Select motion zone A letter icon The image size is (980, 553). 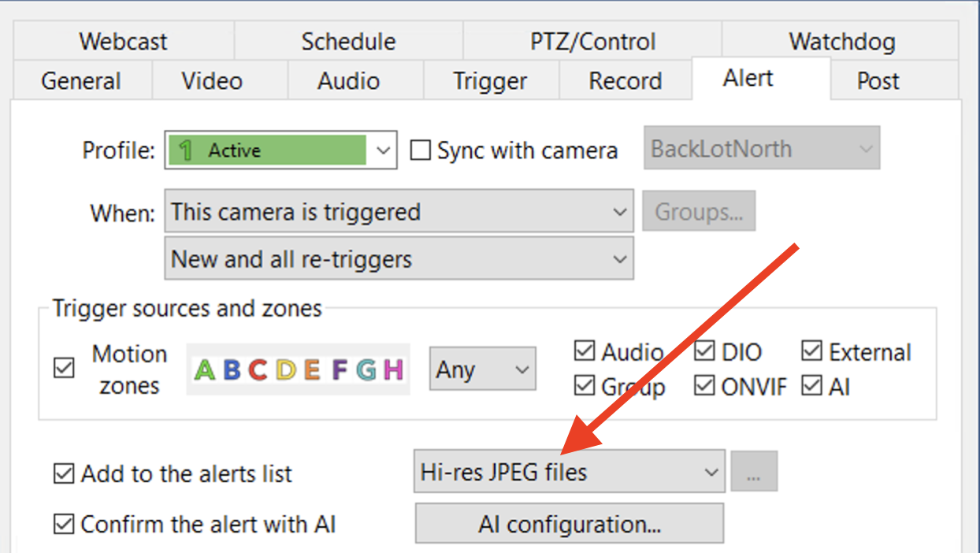pos(205,369)
